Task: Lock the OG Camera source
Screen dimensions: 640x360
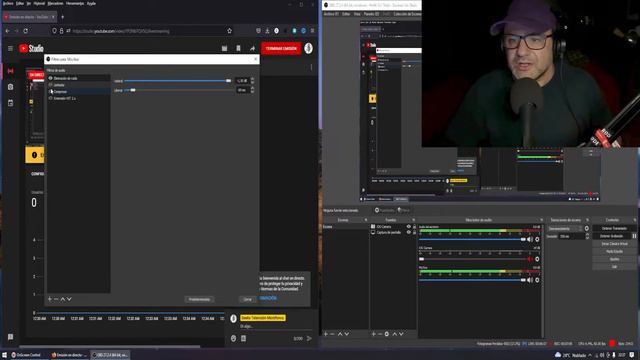Action: 414,227
